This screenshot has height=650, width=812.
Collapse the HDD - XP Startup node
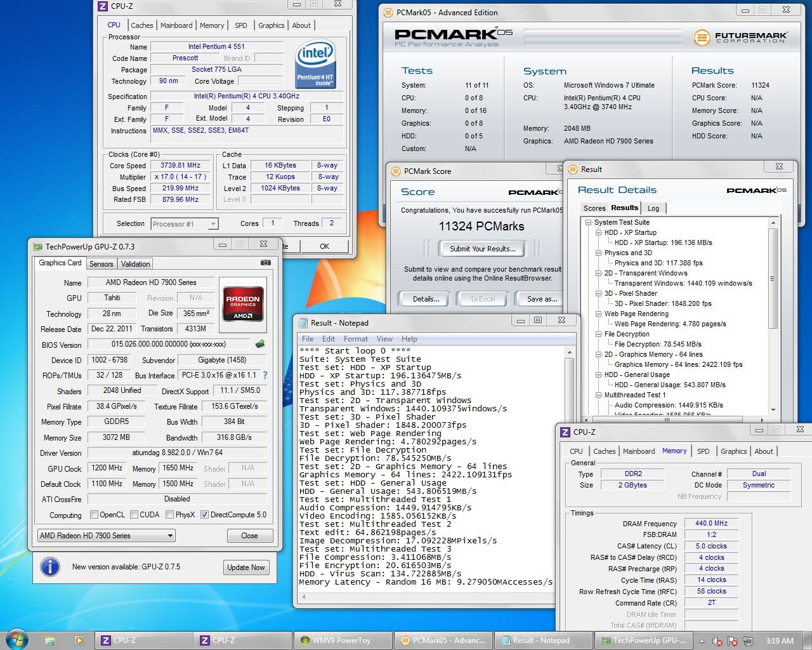(x=598, y=232)
